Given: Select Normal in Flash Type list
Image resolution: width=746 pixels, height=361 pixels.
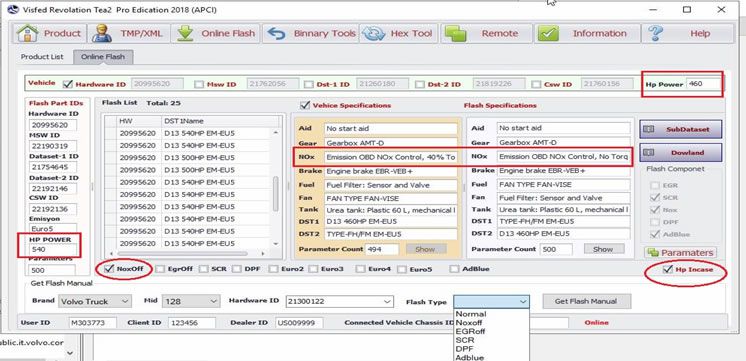Looking at the screenshot, I should [471, 314].
